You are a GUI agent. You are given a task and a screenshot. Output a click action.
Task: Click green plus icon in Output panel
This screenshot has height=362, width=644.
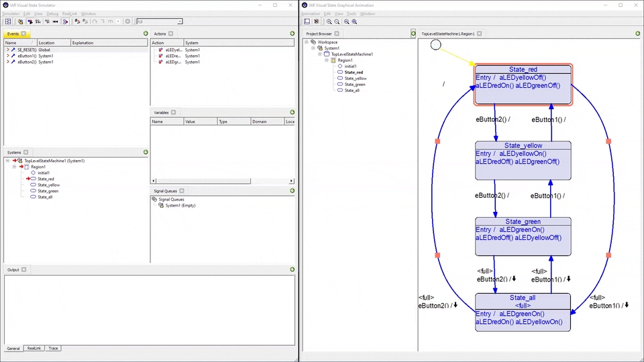coord(292,269)
